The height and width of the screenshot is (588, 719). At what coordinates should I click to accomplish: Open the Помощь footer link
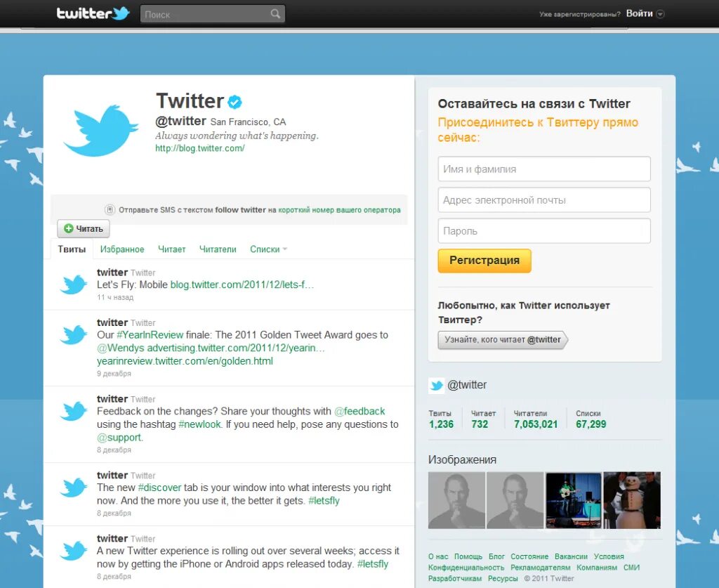[468, 556]
